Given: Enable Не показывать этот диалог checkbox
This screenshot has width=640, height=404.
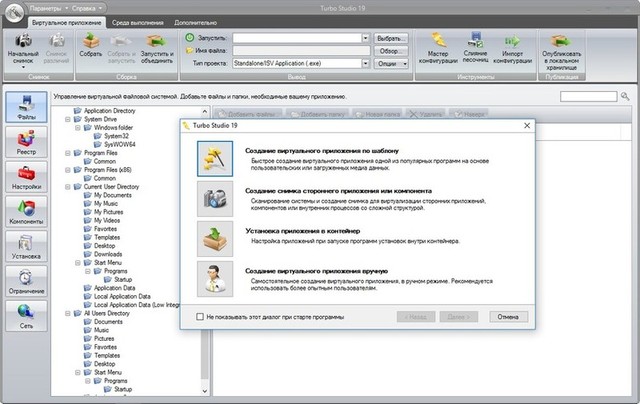Looking at the screenshot, I should [x=201, y=316].
